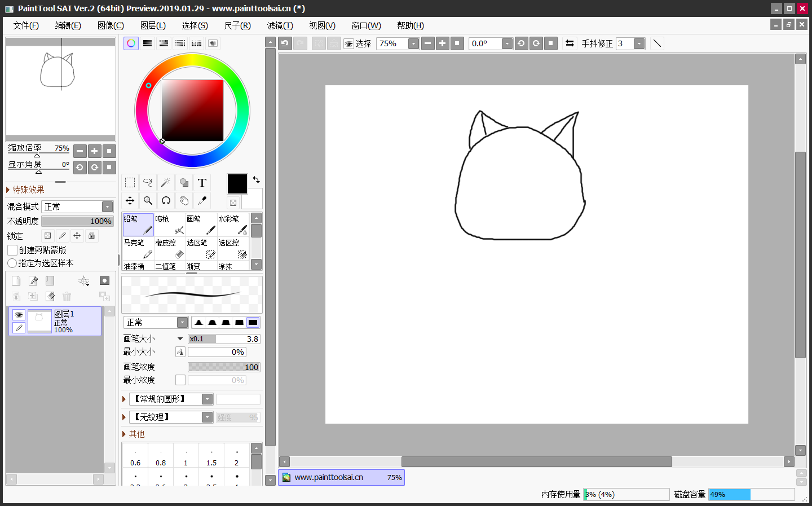The height and width of the screenshot is (506, 812).
Task: Toggle the 最小浓度 checkbox
Action: [180, 380]
